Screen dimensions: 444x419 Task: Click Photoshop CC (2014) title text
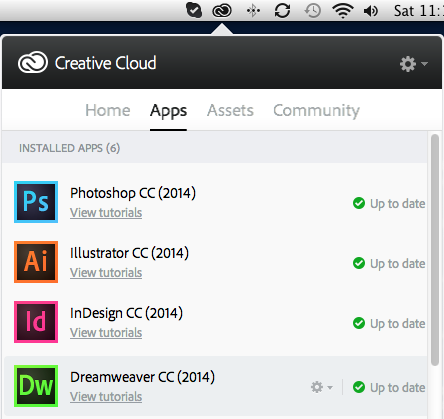coord(133,193)
